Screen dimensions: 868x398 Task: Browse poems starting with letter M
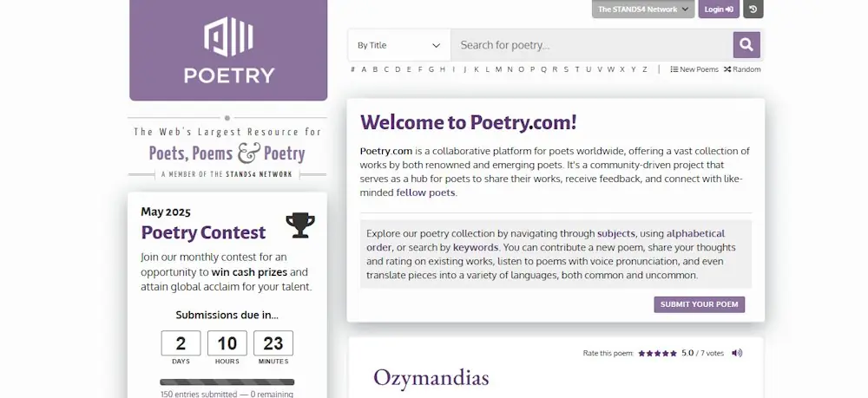tap(498, 69)
